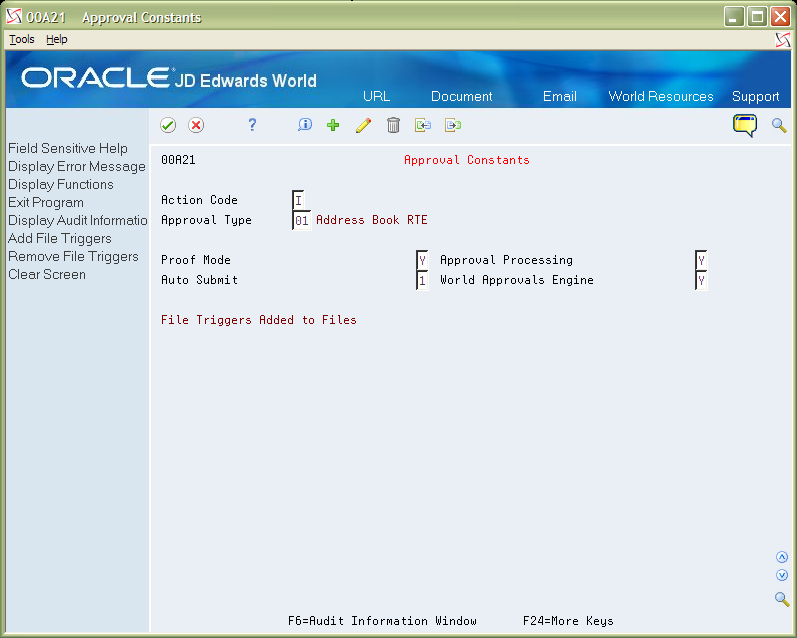Select Display Functions option

[x=60, y=185]
